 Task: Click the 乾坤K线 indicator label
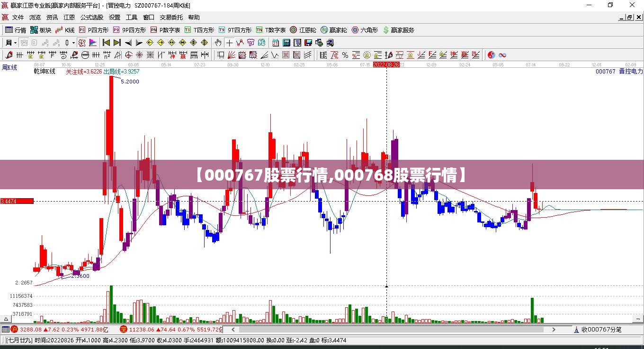pos(45,72)
